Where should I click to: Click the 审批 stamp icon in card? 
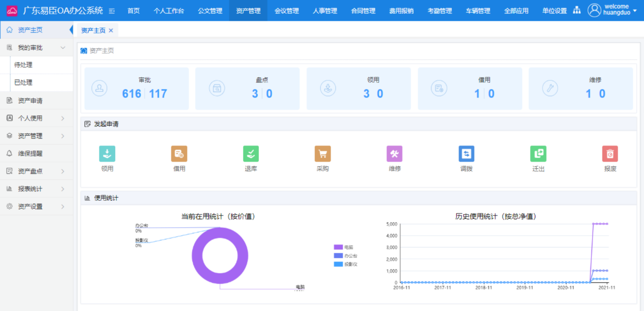[x=99, y=88]
